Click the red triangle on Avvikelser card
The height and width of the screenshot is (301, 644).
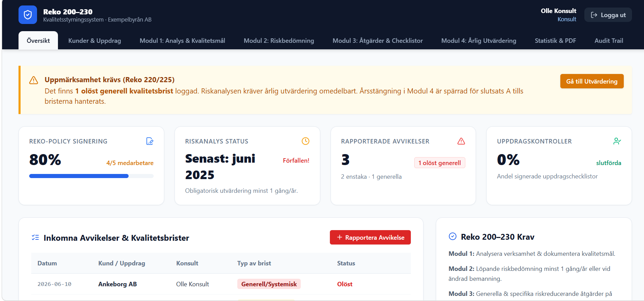pos(461,141)
